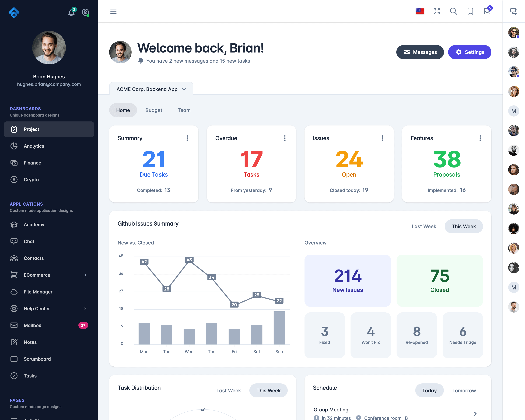This screenshot has width=525, height=420.
Task: Select the line graph data point Wed 43
Action: click(x=189, y=261)
